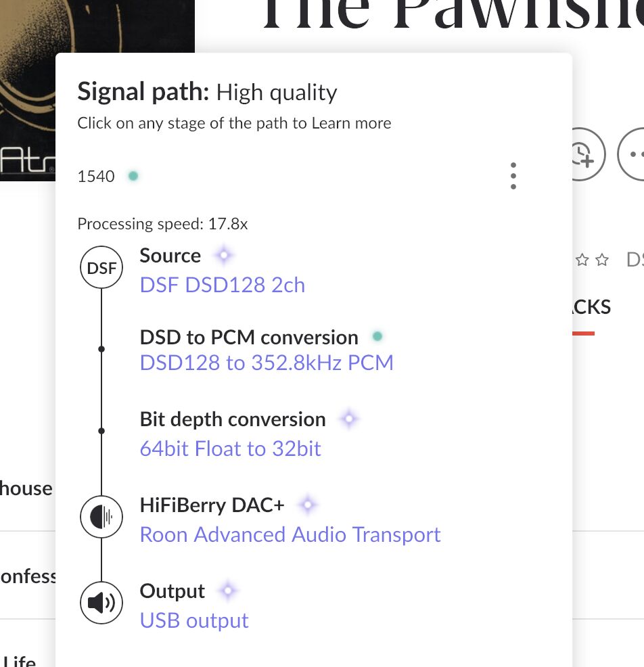Open the DSF DSD128 2ch link
This screenshot has width=644, height=667.
click(x=222, y=285)
